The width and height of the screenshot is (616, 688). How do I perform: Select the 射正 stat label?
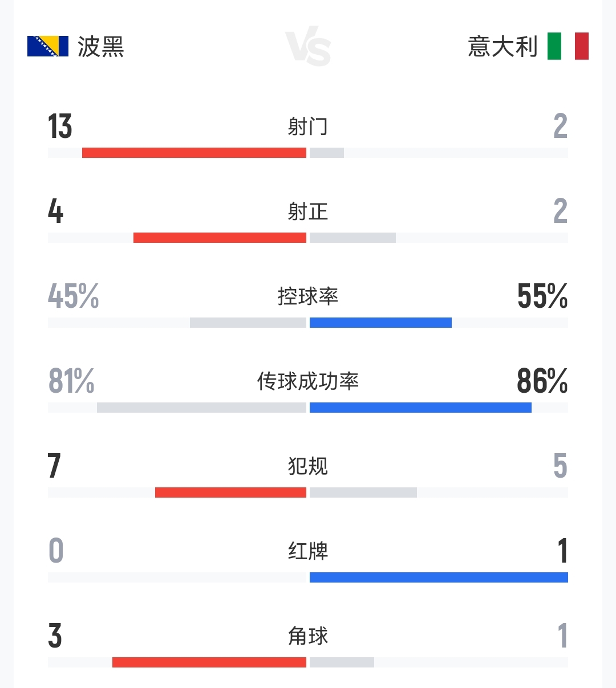[x=308, y=211]
